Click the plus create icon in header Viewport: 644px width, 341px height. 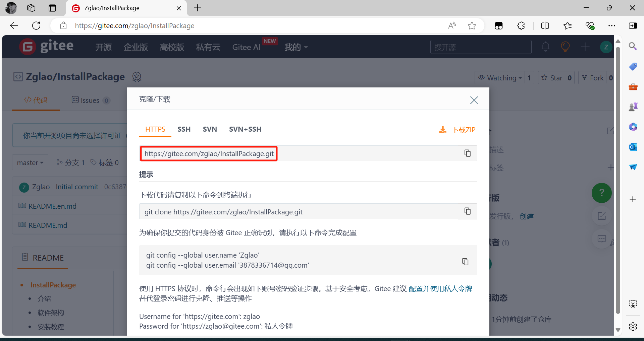[585, 47]
